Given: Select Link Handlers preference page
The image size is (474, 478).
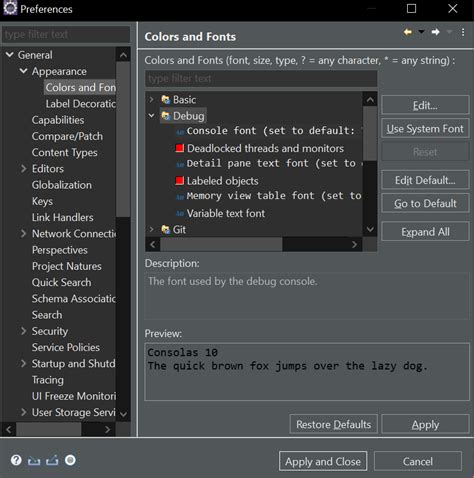Looking at the screenshot, I should coord(62,217).
